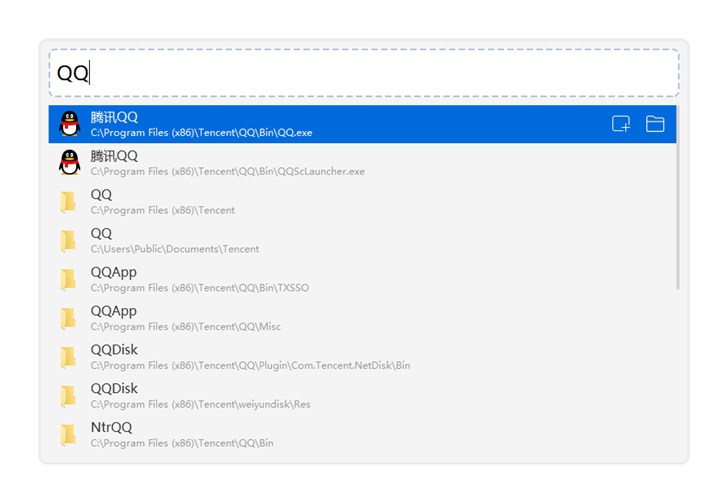Select QQDisk in the Com.Tencent.NetDisk\Bin path
The width and height of the screenshot is (728, 503).
coord(362,357)
